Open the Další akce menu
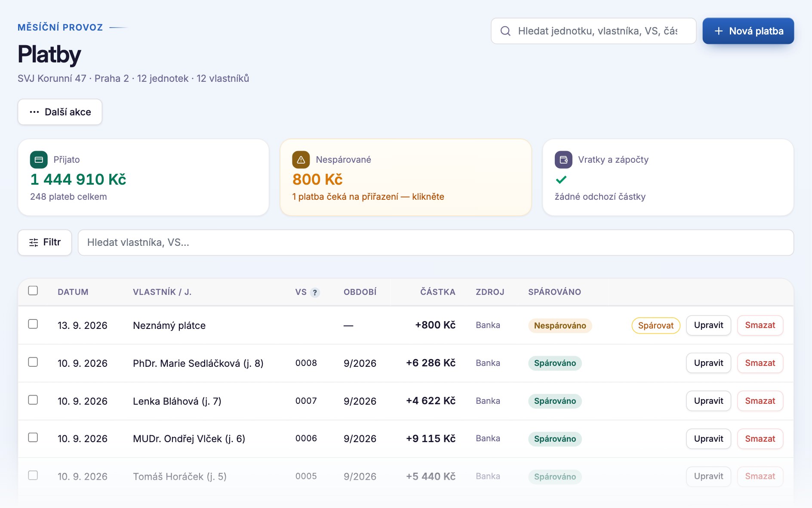This screenshot has height=508, width=812. coord(60,112)
